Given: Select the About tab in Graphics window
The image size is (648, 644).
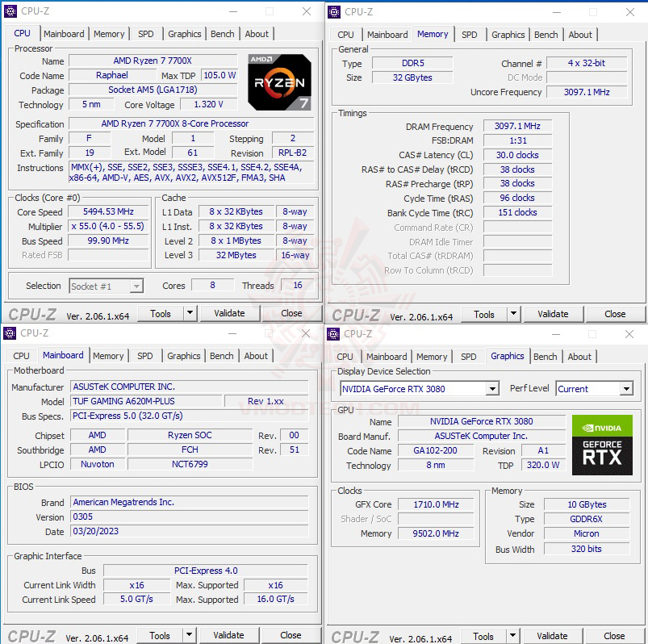Looking at the screenshot, I should pos(579,356).
